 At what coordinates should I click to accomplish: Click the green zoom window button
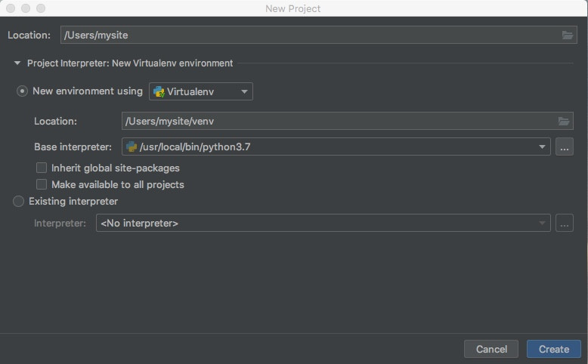(41, 8)
